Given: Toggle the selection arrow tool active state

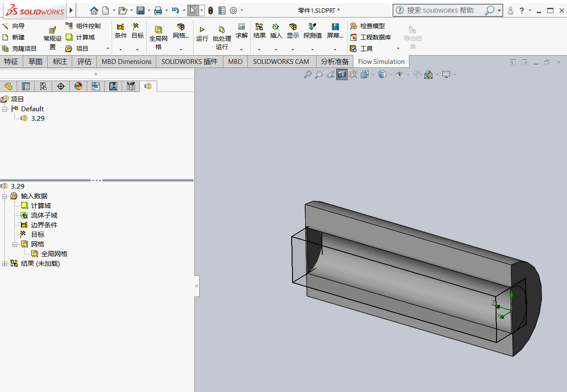Looking at the screenshot, I should tap(192, 10).
